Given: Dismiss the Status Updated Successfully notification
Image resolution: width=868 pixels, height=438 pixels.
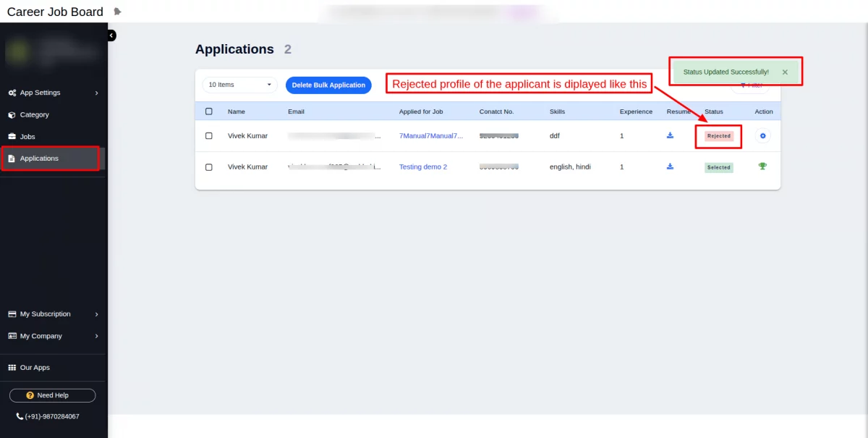Looking at the screenshot, I should coord(785,72).
